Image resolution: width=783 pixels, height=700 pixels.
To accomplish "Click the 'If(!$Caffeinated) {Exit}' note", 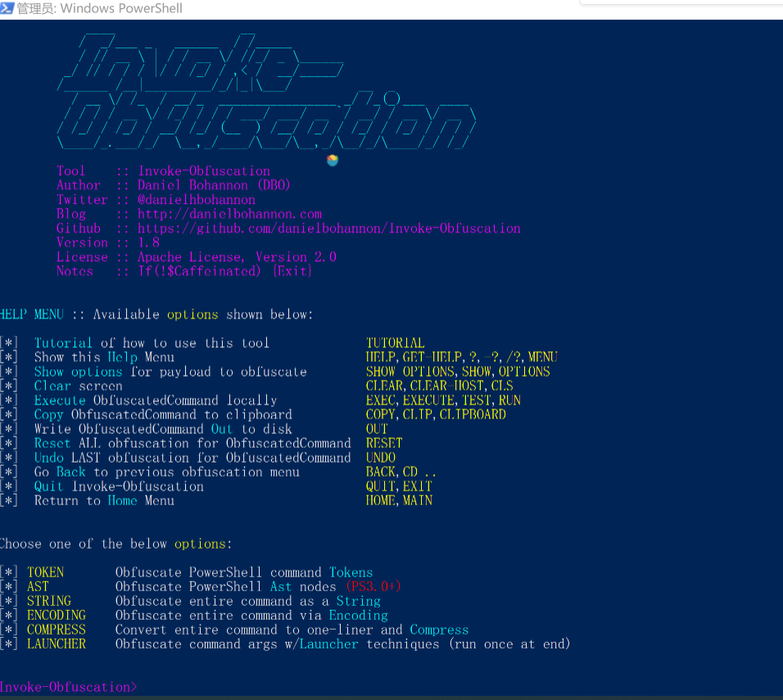I will click(224, 271).
